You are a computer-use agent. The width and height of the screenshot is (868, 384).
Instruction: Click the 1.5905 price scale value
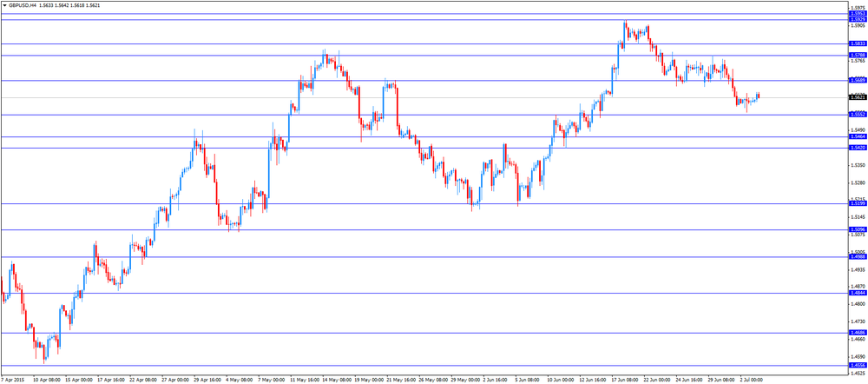pyautogui.click(x=858, y=25)
